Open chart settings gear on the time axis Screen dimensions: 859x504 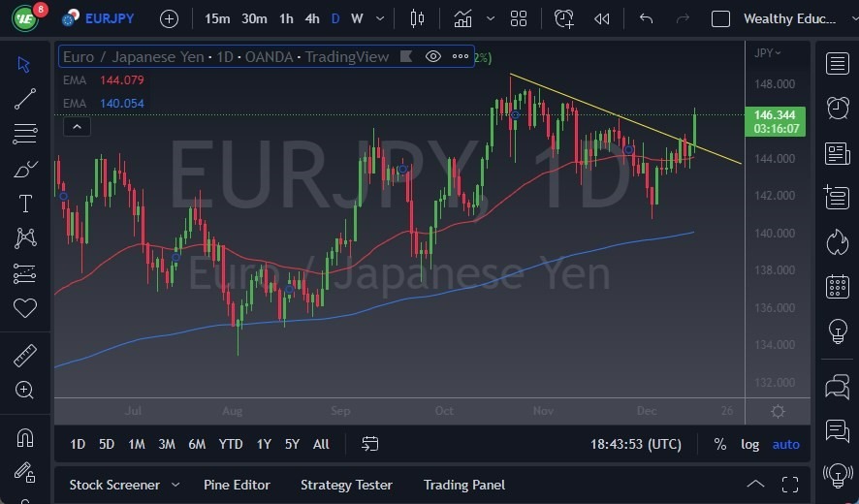click(778, 411)
